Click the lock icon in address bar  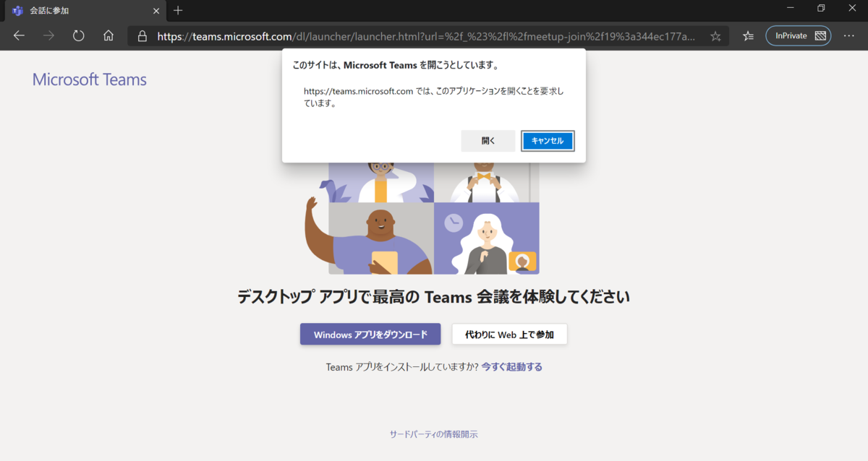142,35
